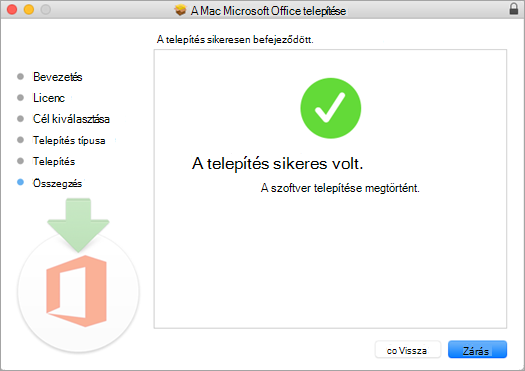Open the Cél kiválasztása step
525x371 pixels.
[71, 119]
